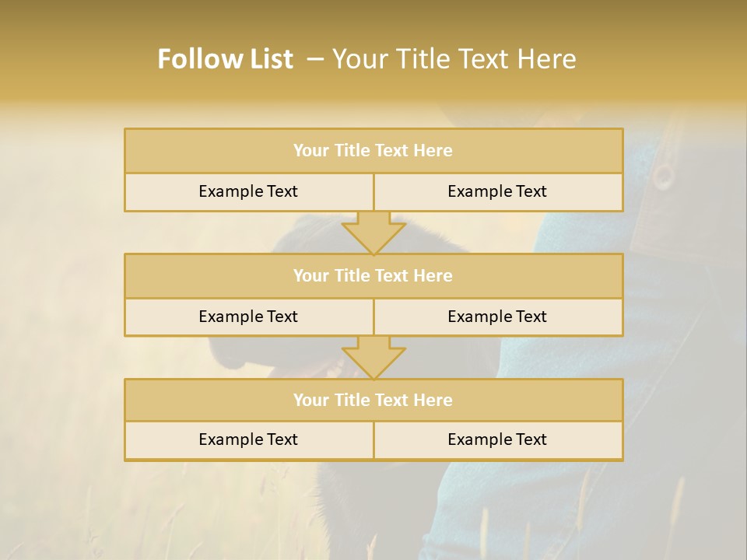Click the metal rivet on the denim jacket

pyautogui.click(x=663, y=176)
